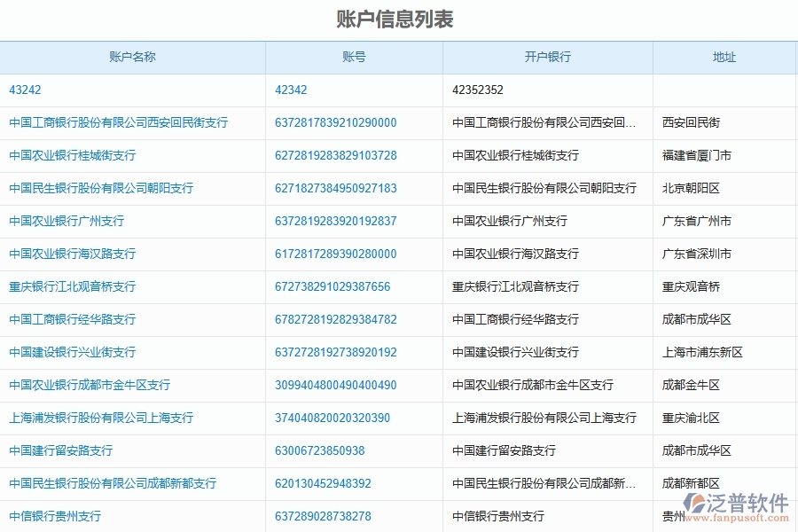Click the 账户信息列表 page title
Screen dimensions: 798x532
coord(399,16)
